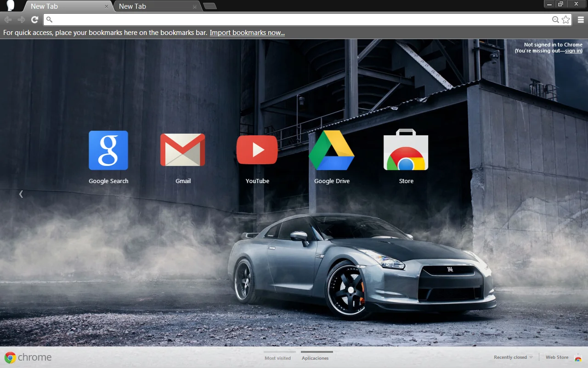Open the Web Store link in bottom bar
Image resolution: width=588 pixels, height=368 pixels.
(564, 357)
